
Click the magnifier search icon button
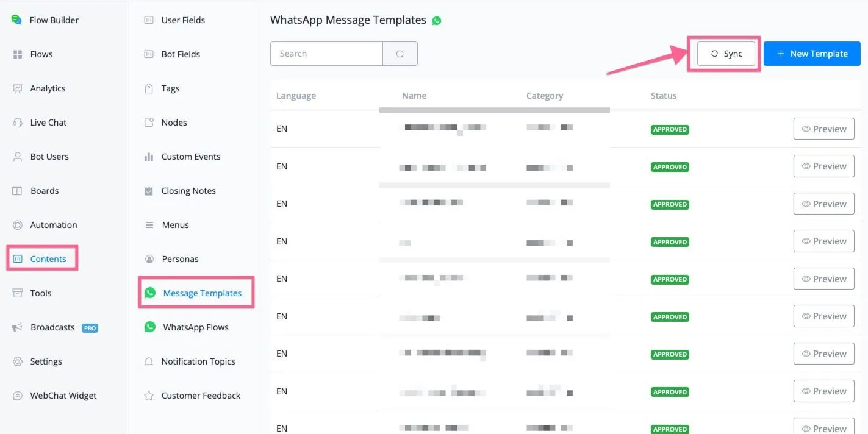(400, 54)
